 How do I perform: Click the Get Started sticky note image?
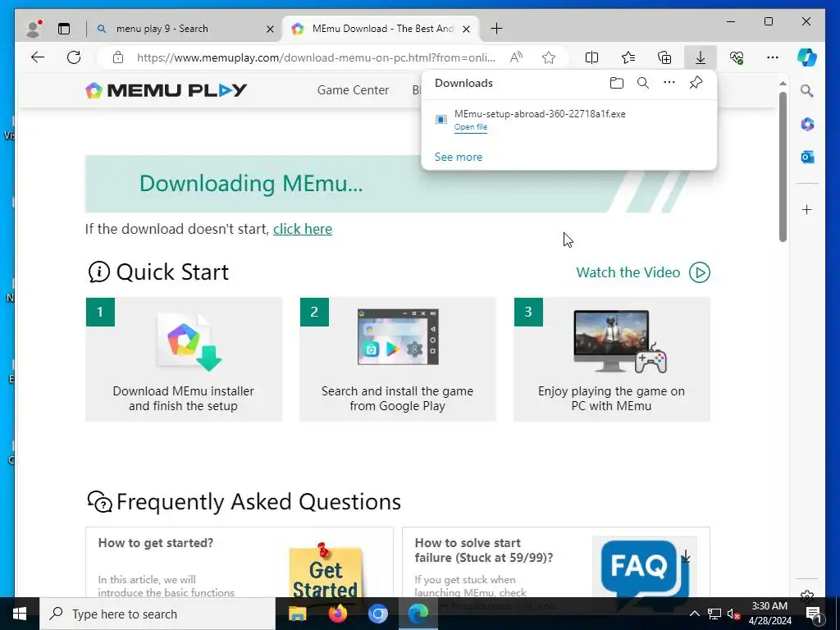point(325,571)
